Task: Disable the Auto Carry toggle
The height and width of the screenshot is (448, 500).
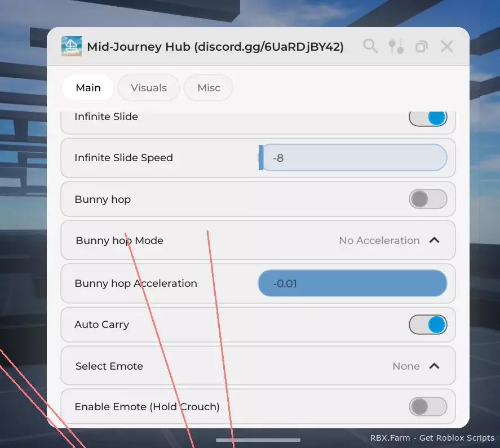Action: tap(428, 325)
